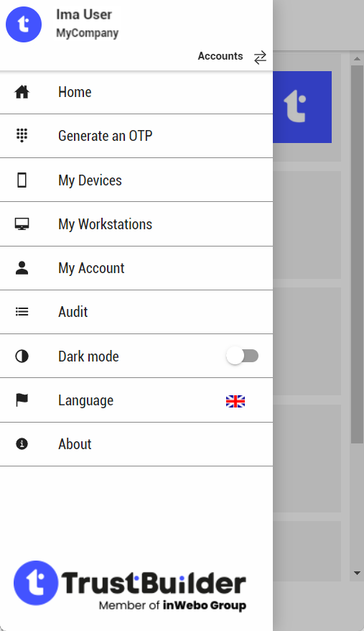Open language selector via UK flag
The width and height of the screenshot is (364, 631).
(x=235, y=401)
